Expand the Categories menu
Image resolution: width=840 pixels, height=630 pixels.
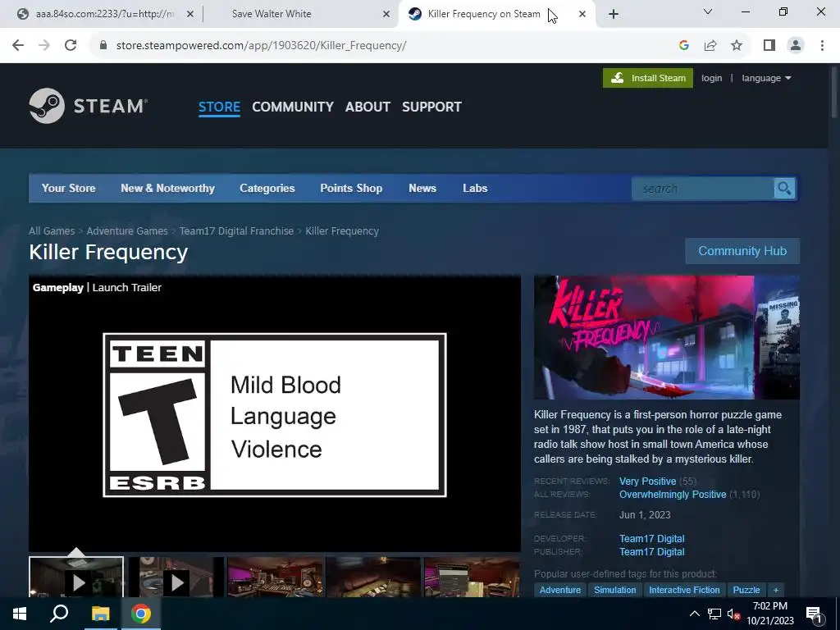[x=267, y=188]
